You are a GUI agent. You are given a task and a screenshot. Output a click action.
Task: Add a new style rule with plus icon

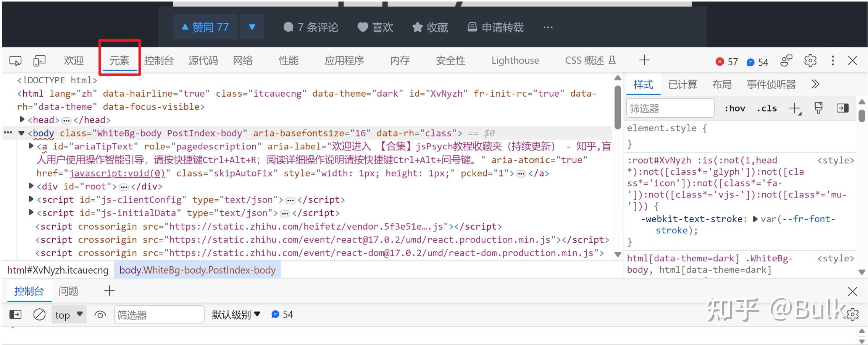pos(794,108)
